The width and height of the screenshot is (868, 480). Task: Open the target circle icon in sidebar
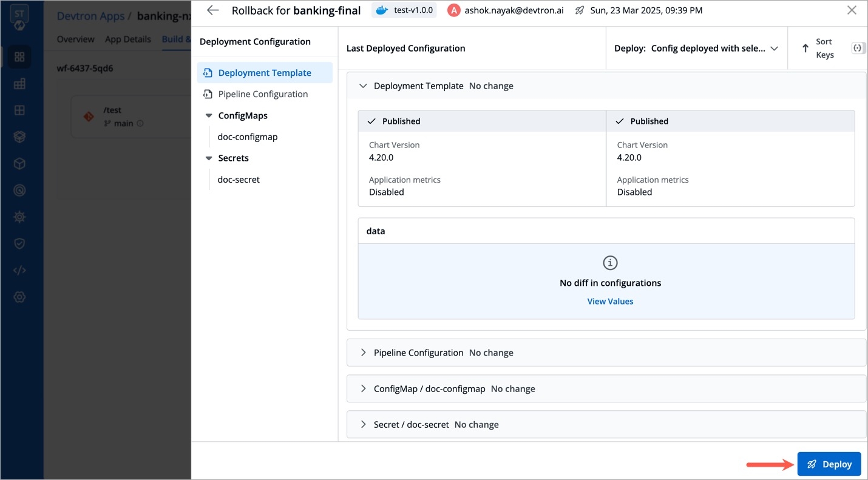tap(19, 191)
